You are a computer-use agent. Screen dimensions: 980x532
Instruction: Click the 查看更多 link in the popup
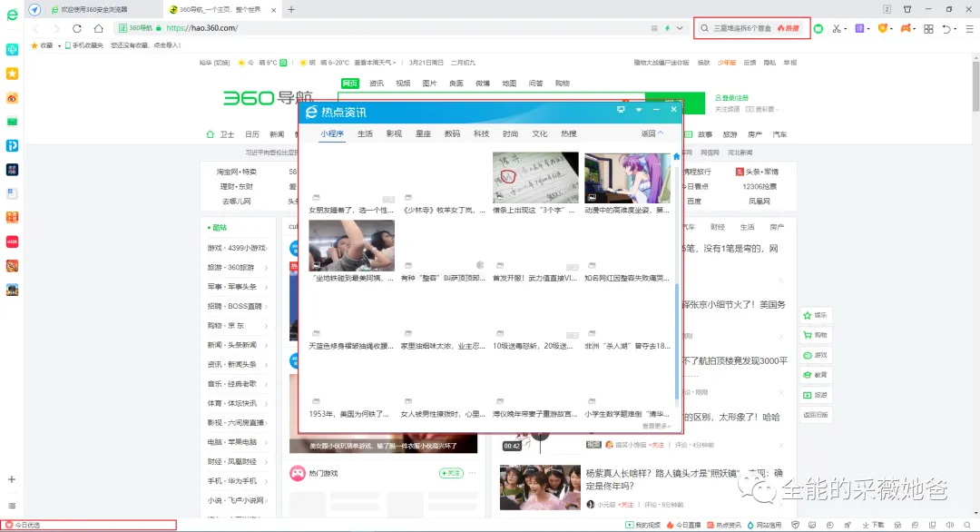point(656,425)
